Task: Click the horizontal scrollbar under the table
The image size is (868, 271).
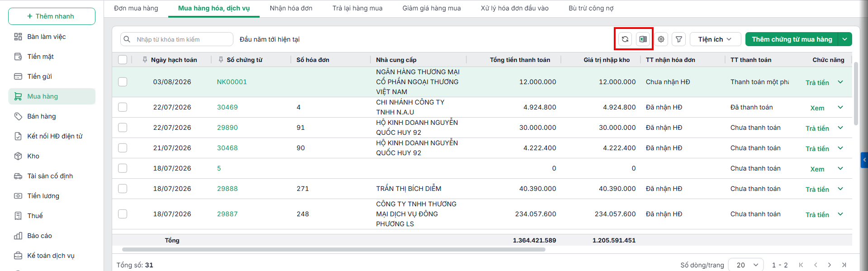Action: (x=333, y=249)
